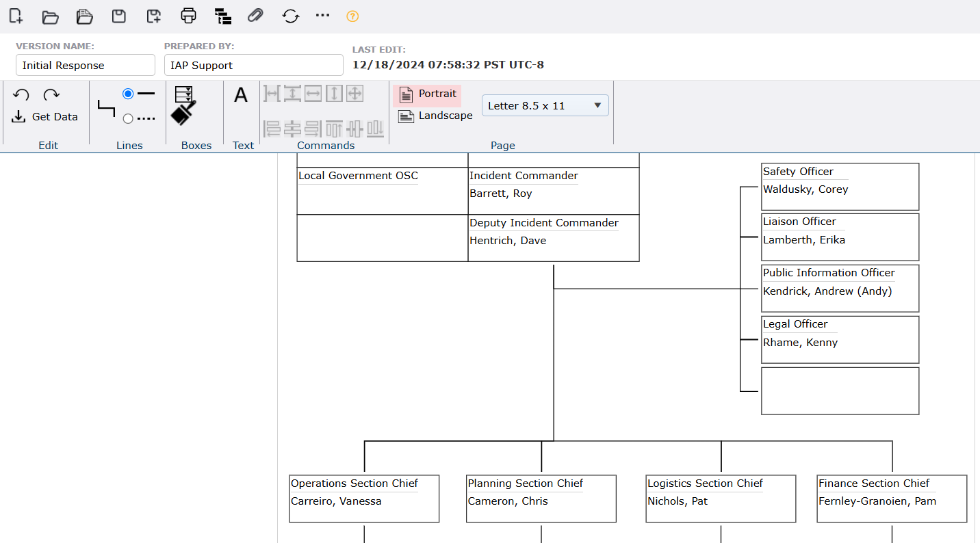Click the Text tool letter A
Viewport: 980px width, 543px height.
click(x=241, y=96)
